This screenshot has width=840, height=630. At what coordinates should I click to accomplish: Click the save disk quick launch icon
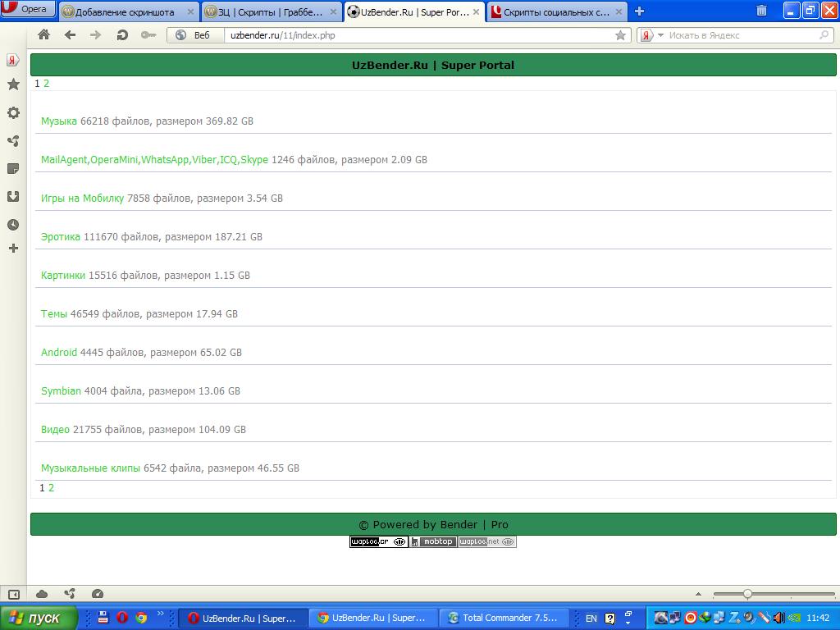coord(103,618)
